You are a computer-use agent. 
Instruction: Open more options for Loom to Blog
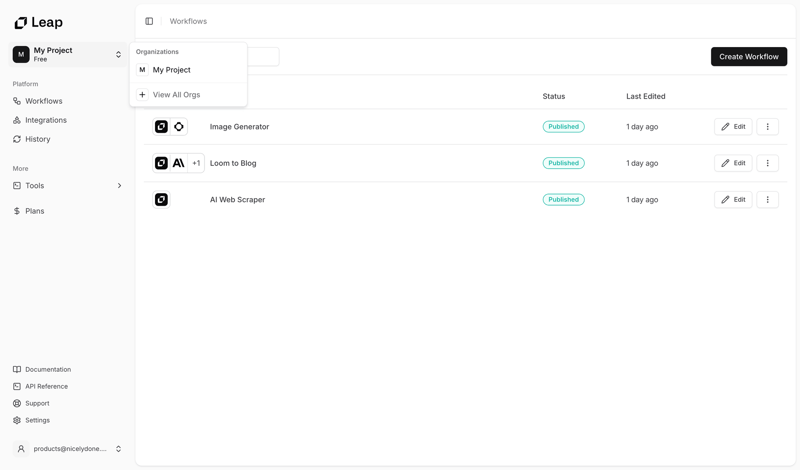(x=767, y=163)
